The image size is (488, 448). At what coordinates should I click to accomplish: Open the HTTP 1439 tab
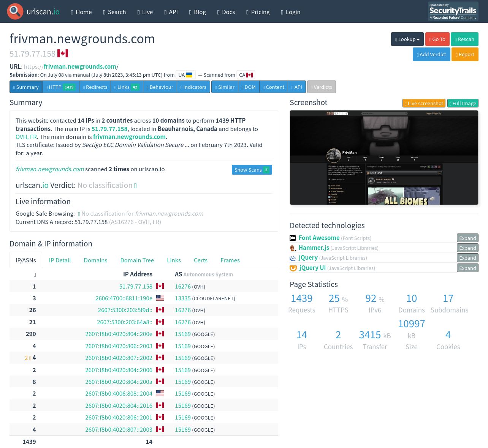click(61, 87)
